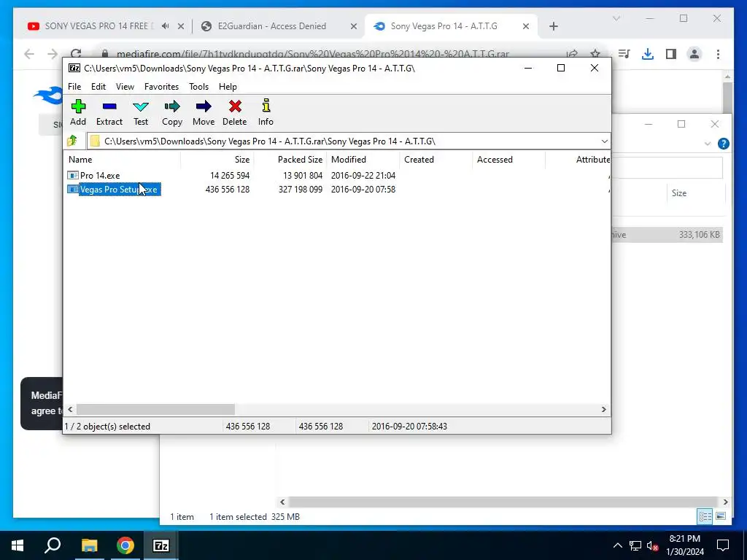The height and width of the screenshot is (560, 747).
Task: Open Chrome three-dot menu
Action: [x=718, y=54]
